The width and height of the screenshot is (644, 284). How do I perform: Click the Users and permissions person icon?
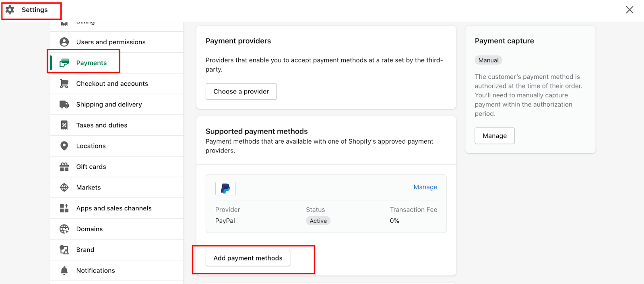(x=64, y=42)
